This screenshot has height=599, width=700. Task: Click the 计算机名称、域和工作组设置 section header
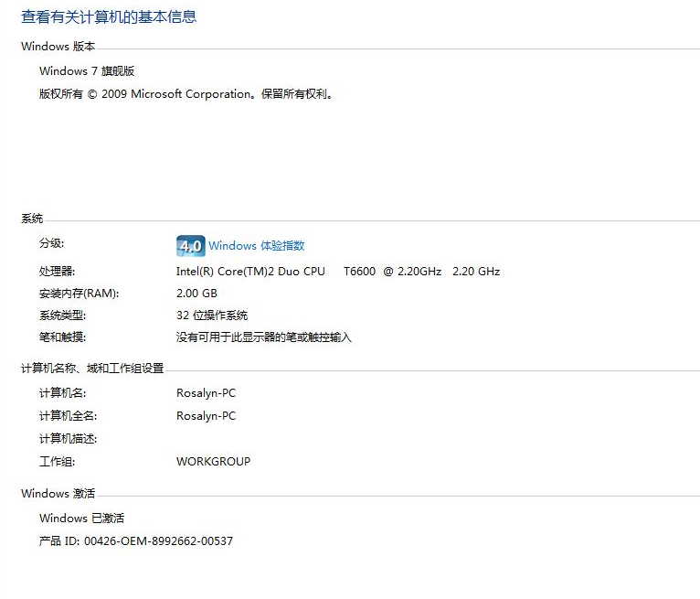tap(92, 369)
